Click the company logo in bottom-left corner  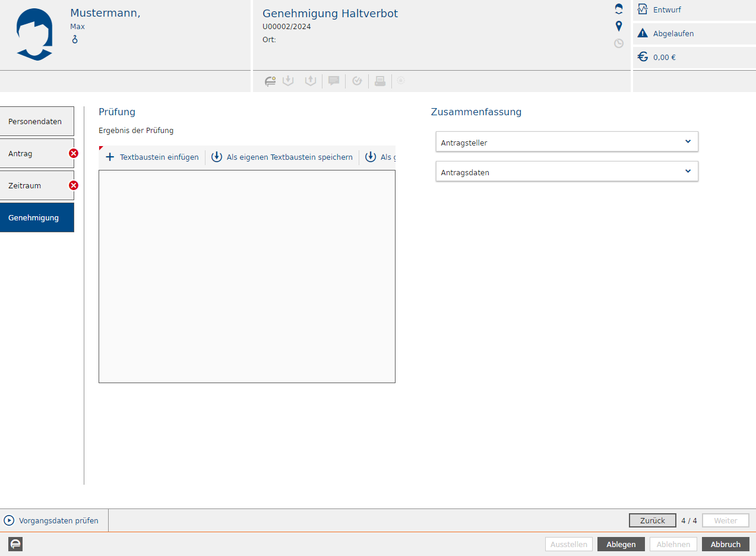[x=15, y=544]
